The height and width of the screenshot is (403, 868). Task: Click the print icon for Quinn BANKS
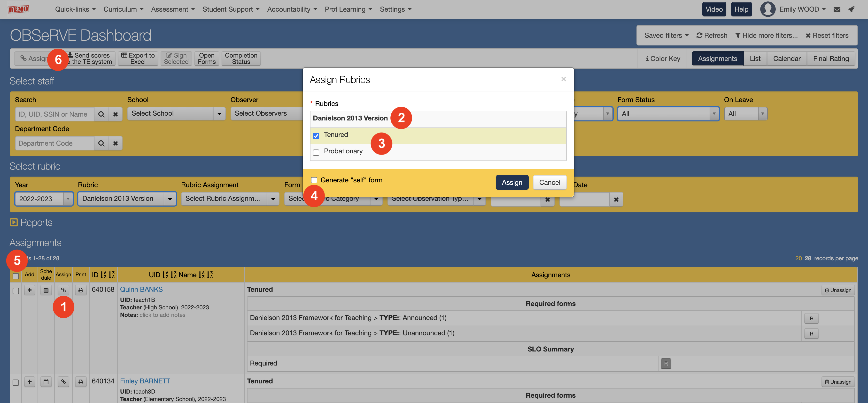pos(81,290)
